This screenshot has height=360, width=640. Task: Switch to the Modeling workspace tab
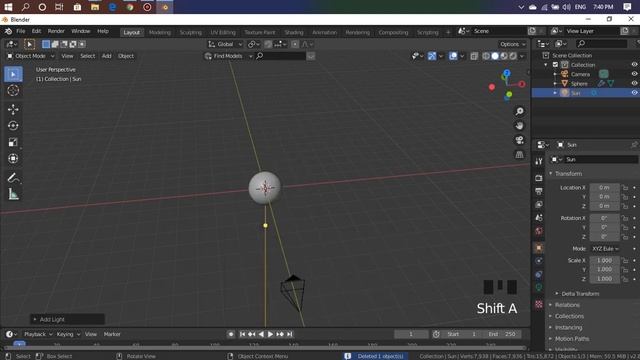[x=160, y=32]
